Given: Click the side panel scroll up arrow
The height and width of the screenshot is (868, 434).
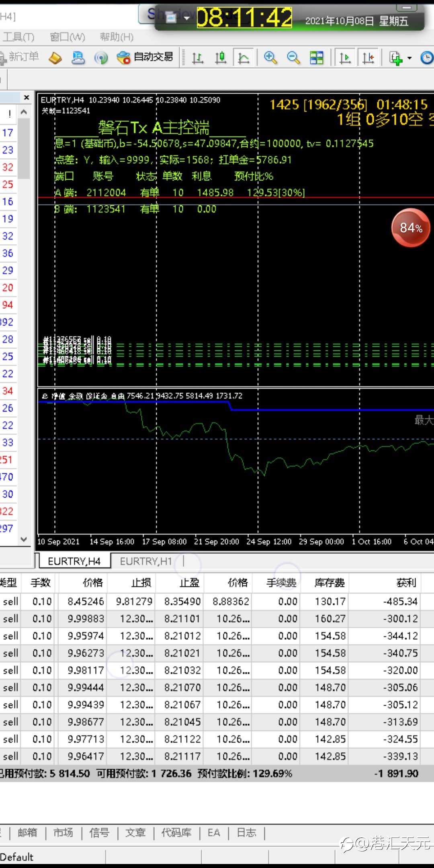Looking at the screenshot, I should pyautogui.click(x=24, y=112).
